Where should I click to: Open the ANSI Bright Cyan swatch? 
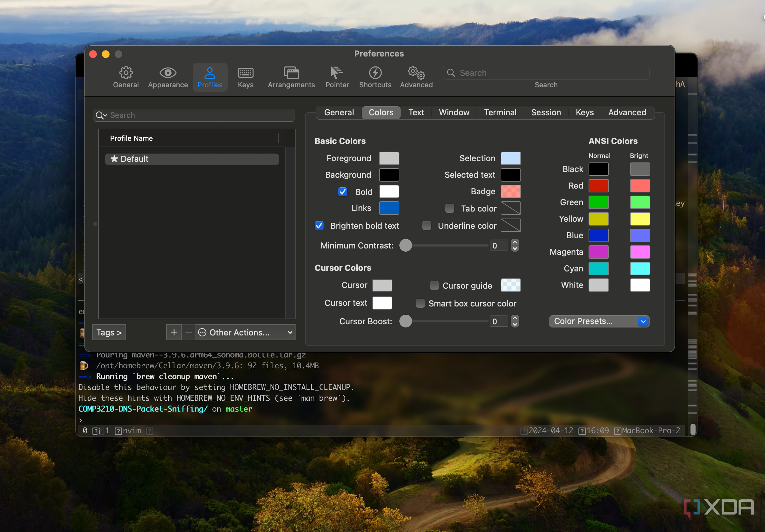tap(640, 269)
